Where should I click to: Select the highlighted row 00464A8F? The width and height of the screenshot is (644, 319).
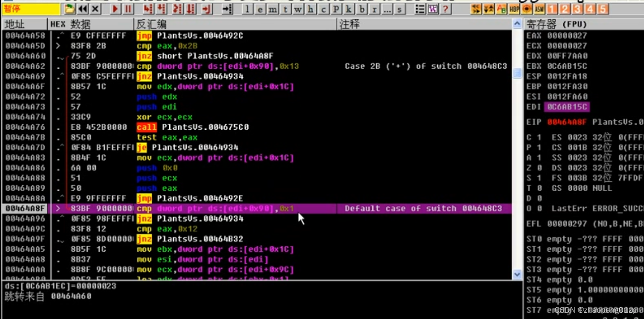pos(256,208)
